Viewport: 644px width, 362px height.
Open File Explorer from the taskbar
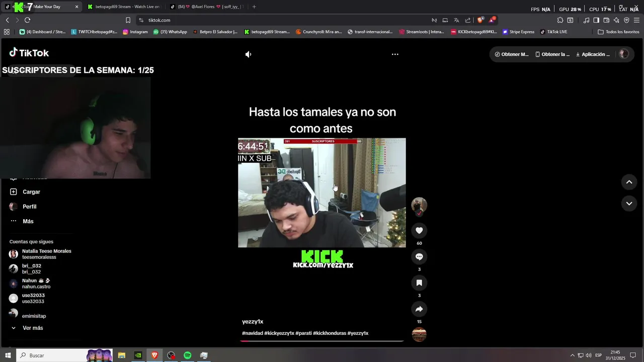click(x=122, y=355)
